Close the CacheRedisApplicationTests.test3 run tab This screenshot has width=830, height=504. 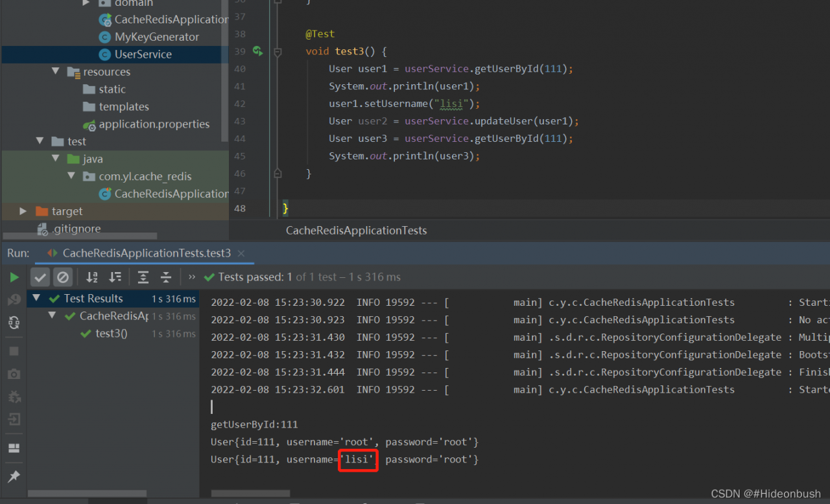[243, 253]
